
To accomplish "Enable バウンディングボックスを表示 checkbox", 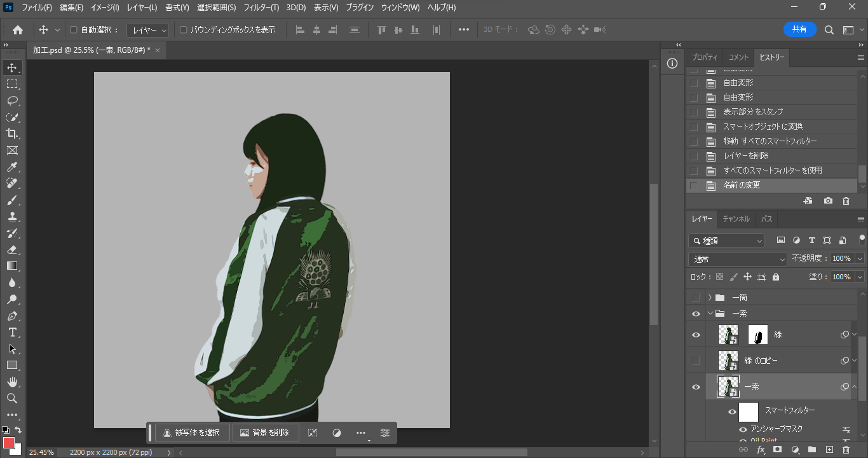I will coord(184,30).
